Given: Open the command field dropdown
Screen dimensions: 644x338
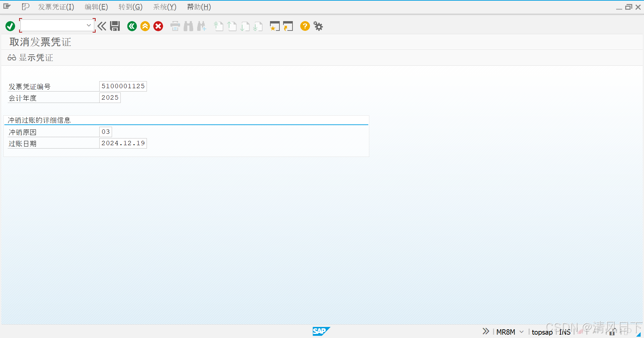Looking at the screenshot, I should click(89, 25).
